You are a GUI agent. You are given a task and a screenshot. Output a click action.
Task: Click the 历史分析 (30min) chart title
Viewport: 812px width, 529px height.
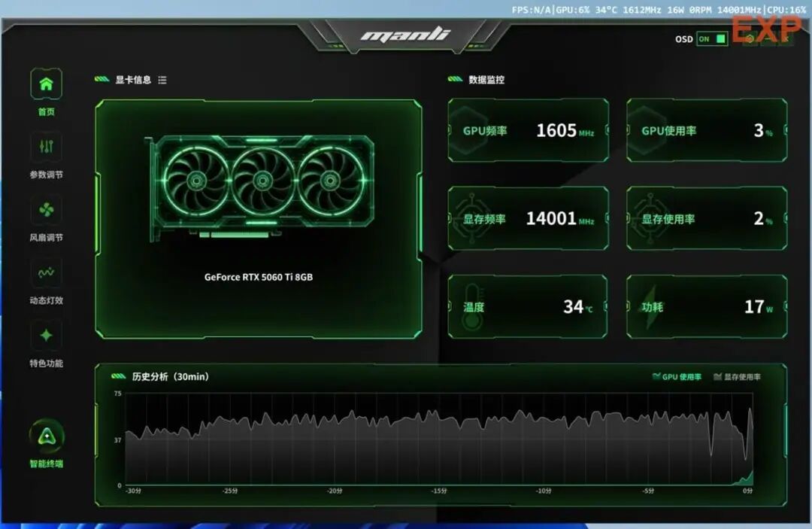click(171, 377)
